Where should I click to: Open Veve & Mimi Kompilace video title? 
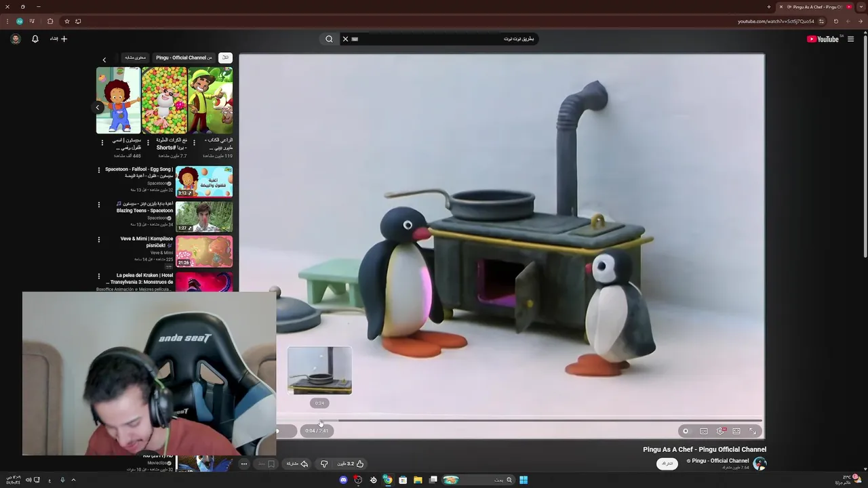(x=146, y=242)
